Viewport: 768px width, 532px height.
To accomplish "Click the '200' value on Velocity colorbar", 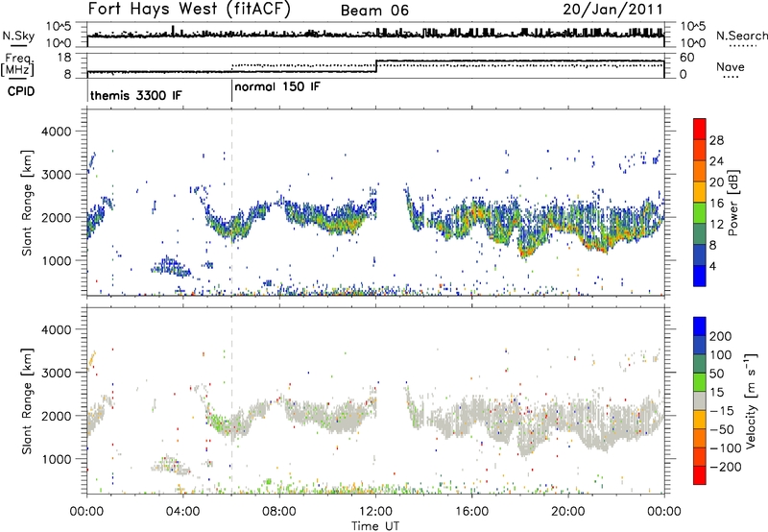I will point(721,336).
